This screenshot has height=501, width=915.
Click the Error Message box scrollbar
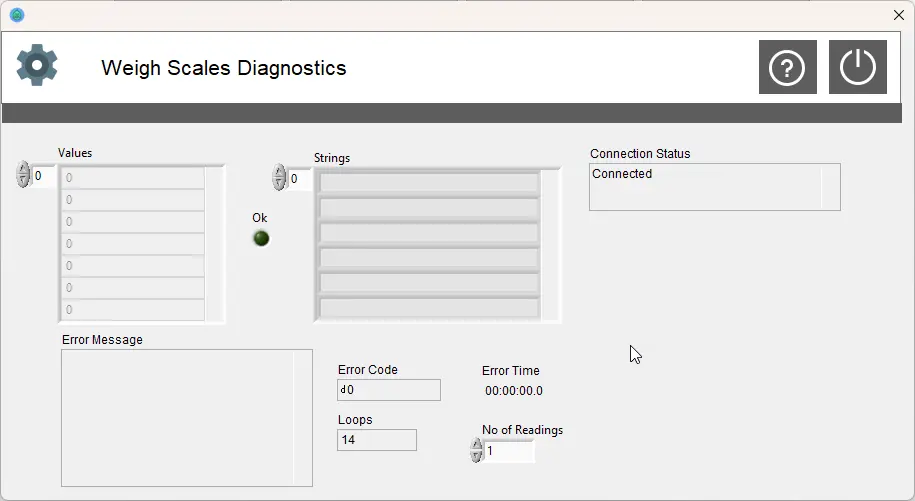(x=303, y=418)
